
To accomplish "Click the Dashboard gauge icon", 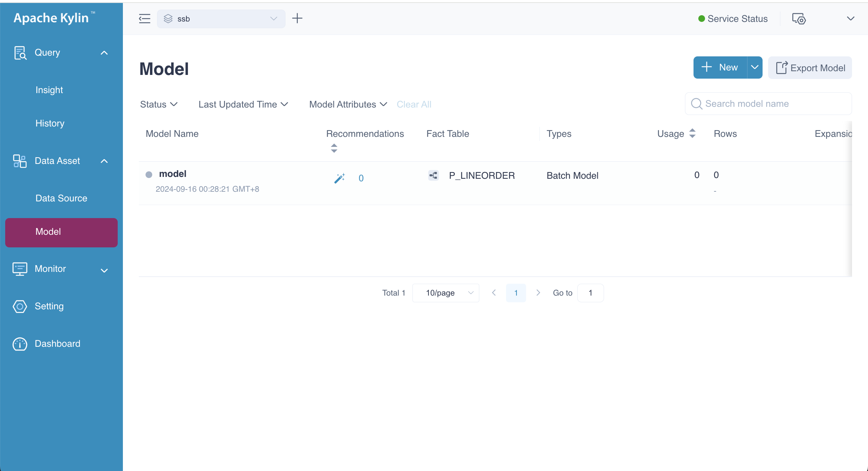I will click(x=20, y=344).
